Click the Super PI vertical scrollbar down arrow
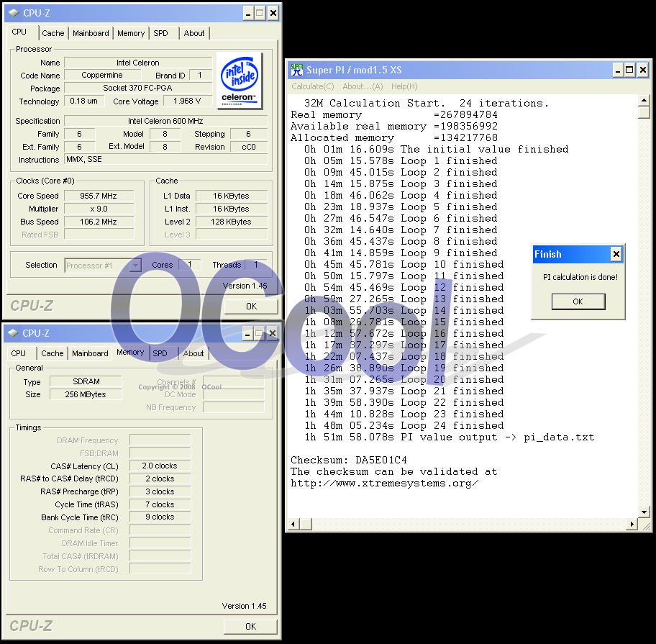This screenshot has height=644, width=656. click(x=644, y=512)
